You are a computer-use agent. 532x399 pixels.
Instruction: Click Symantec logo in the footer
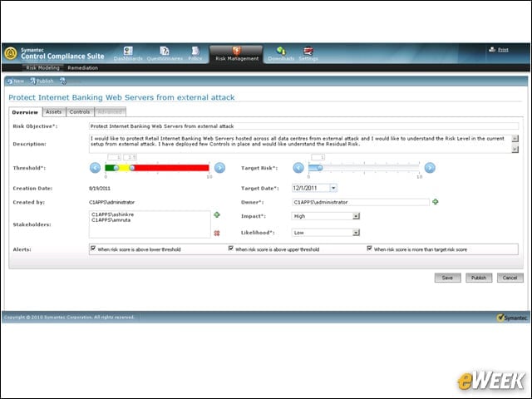tap(512, 318)
